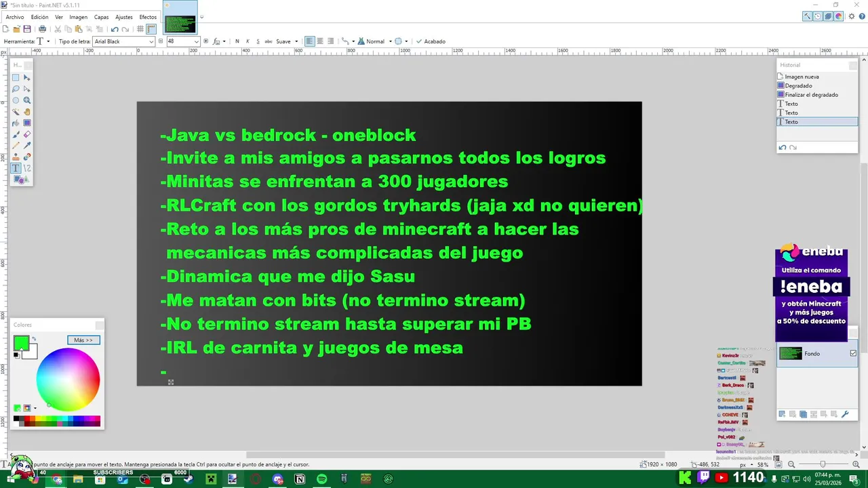Set center text alignment

click(320, 41)
